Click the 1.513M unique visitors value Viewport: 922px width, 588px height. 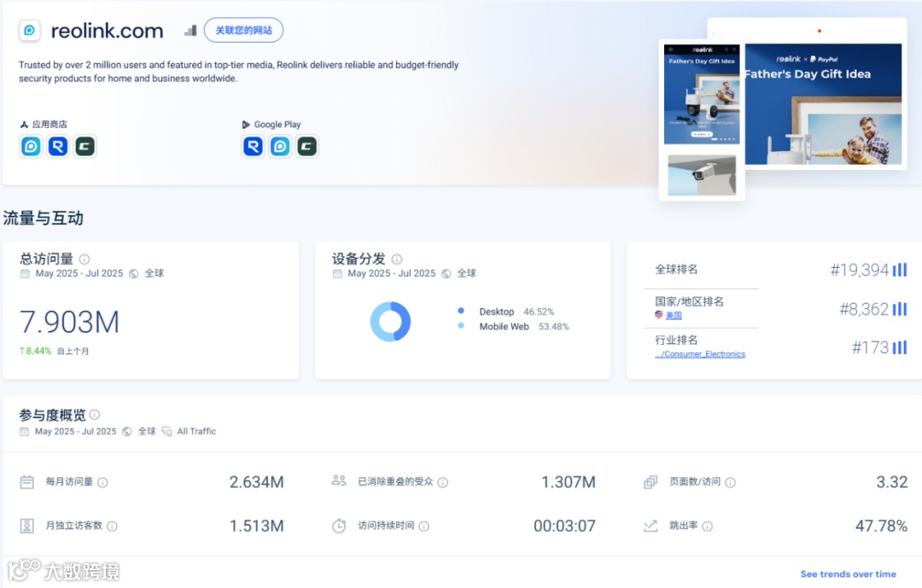tap(256, 526)
